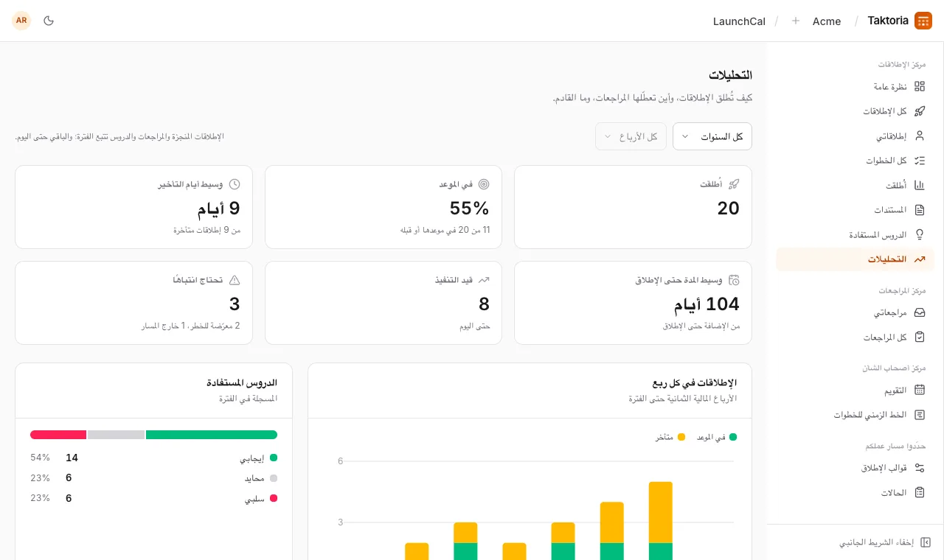Click the bar chart icon for أُطلقت
Image resolution: width=944 pixels, height=560 pixels.
coord(920,185)
